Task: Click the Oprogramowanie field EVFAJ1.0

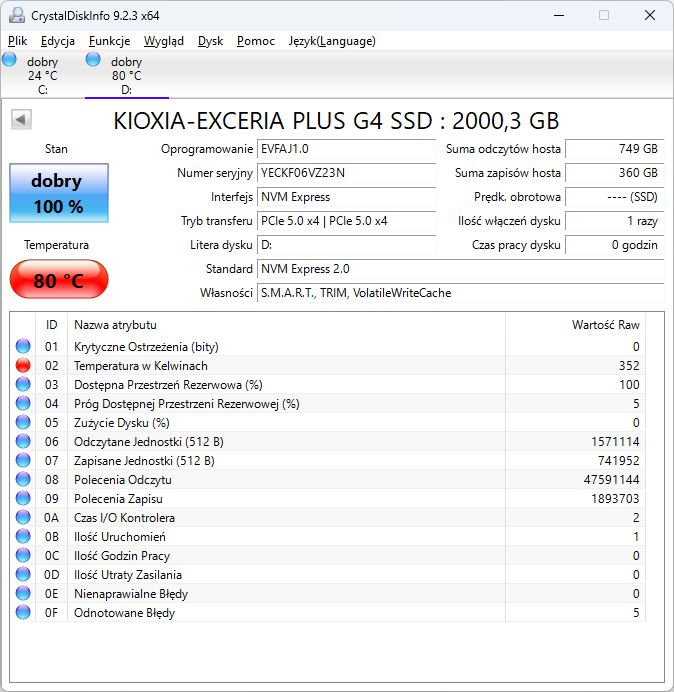Action: click(x=346, y=149)
